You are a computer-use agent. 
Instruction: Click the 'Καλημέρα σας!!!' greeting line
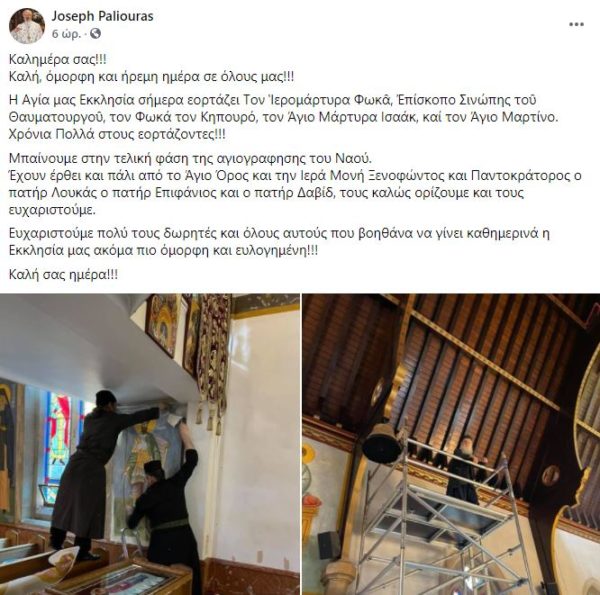click(x=58, y=60)
